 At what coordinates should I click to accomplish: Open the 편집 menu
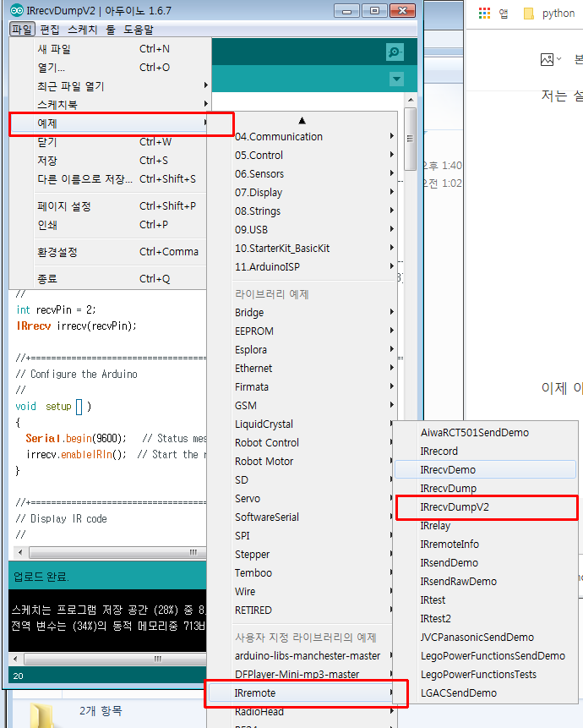(50, 30)
